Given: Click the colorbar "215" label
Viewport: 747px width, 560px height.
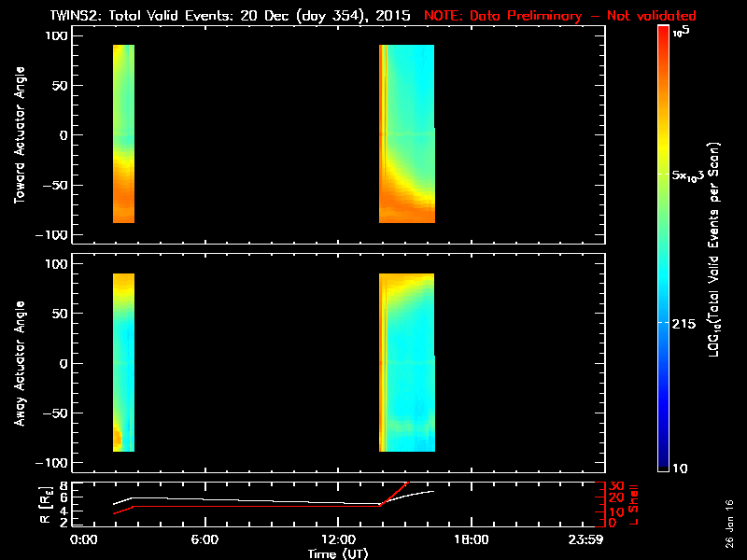Looking at the screenshot, I should coord(684,324).
